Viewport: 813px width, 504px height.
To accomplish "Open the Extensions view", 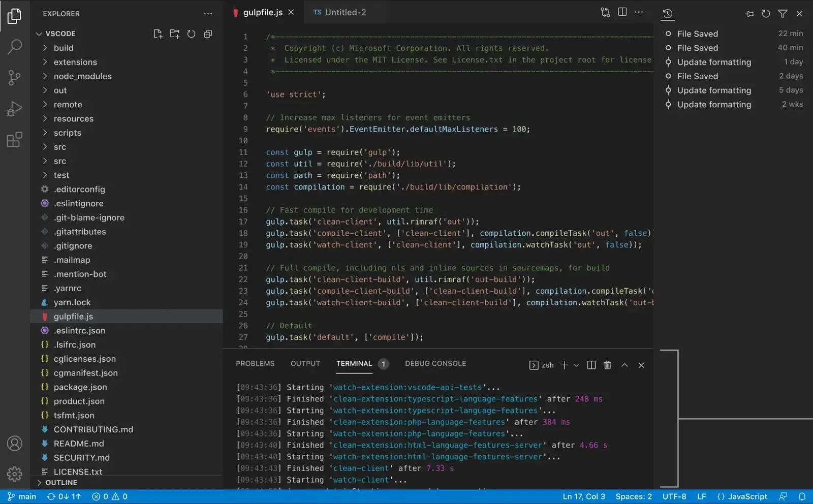I will pos(15,139).
